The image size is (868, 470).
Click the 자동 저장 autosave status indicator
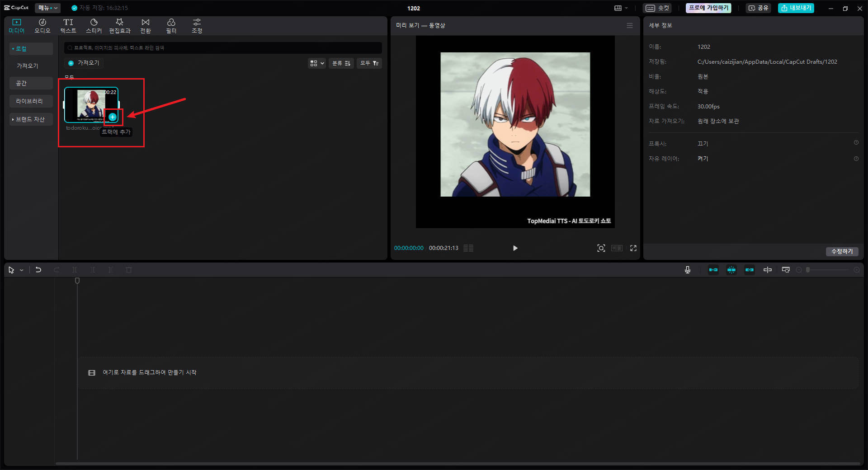[99, 8]
